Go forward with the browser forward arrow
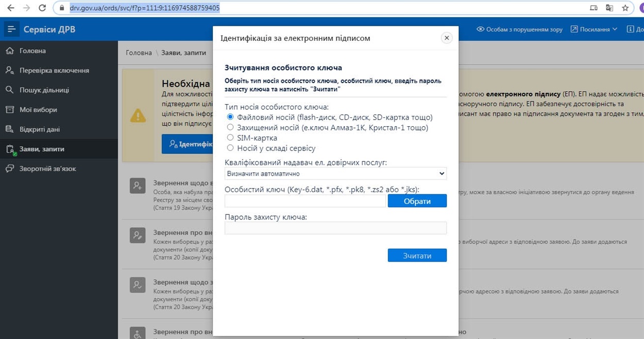Viewport: 644px width, 339px height. tap(26, 8)
